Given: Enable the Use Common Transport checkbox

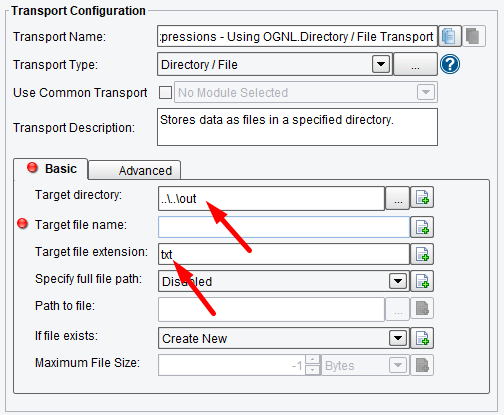Looking at the screenshot, I should coord(165,92).
